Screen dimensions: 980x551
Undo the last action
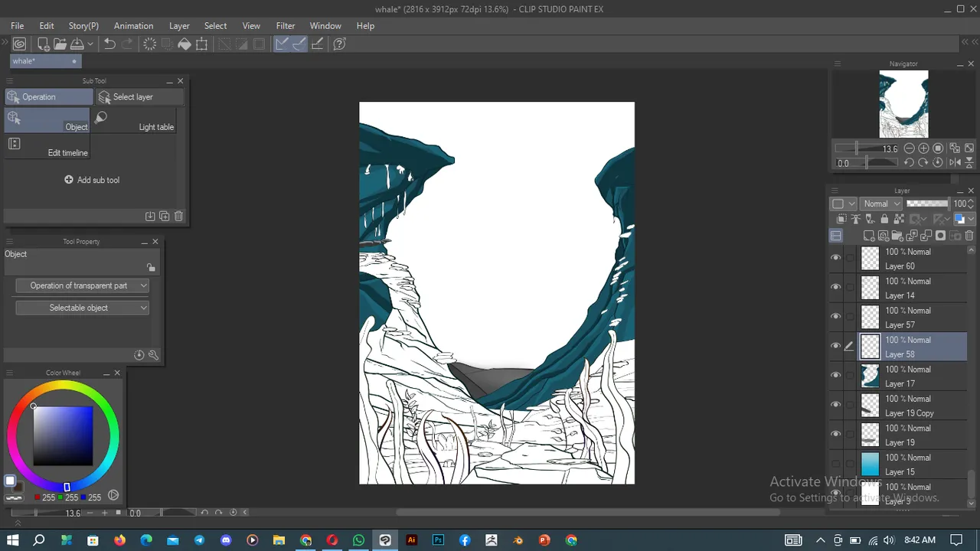[x=109, y=44]
